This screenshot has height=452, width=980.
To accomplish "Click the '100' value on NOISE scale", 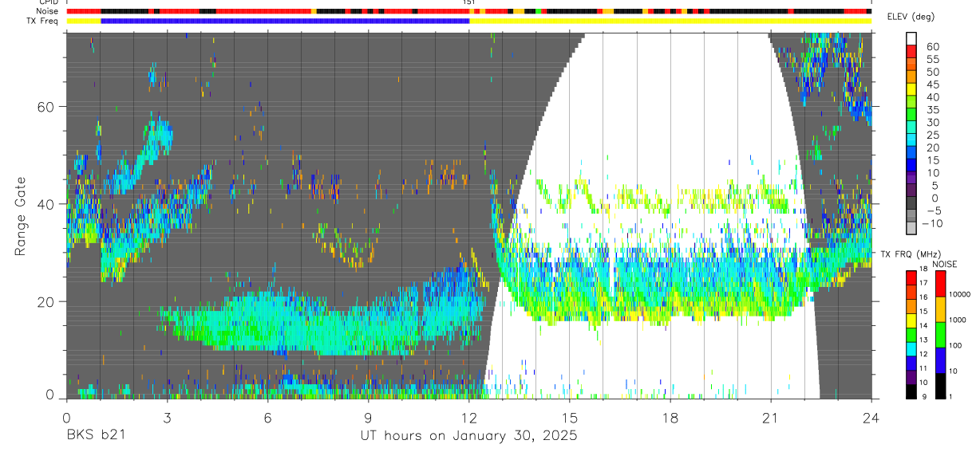I will click(955, 345).
